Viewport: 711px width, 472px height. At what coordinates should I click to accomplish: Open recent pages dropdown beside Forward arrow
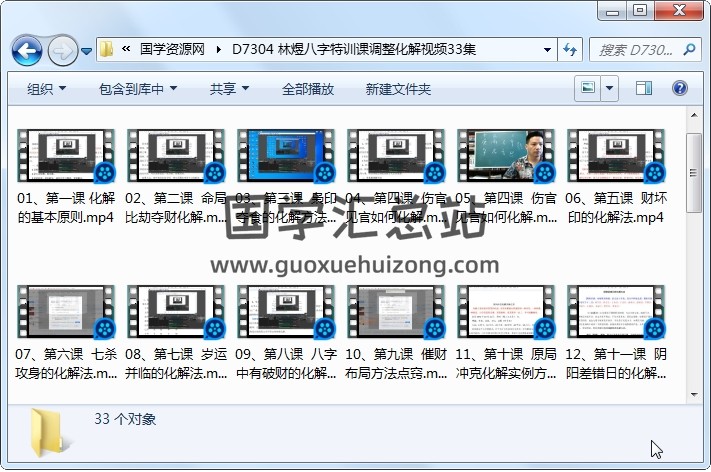(x=86, y=51)
